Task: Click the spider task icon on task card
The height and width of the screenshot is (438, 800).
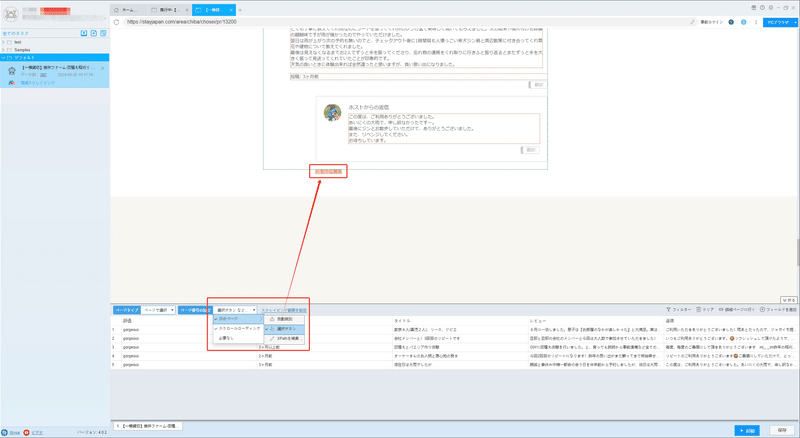Action: point(12,70)
